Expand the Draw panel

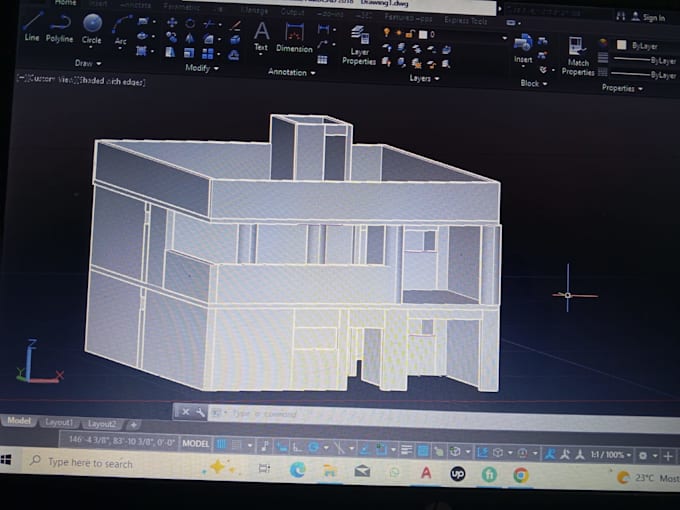[x=88, y=63]
